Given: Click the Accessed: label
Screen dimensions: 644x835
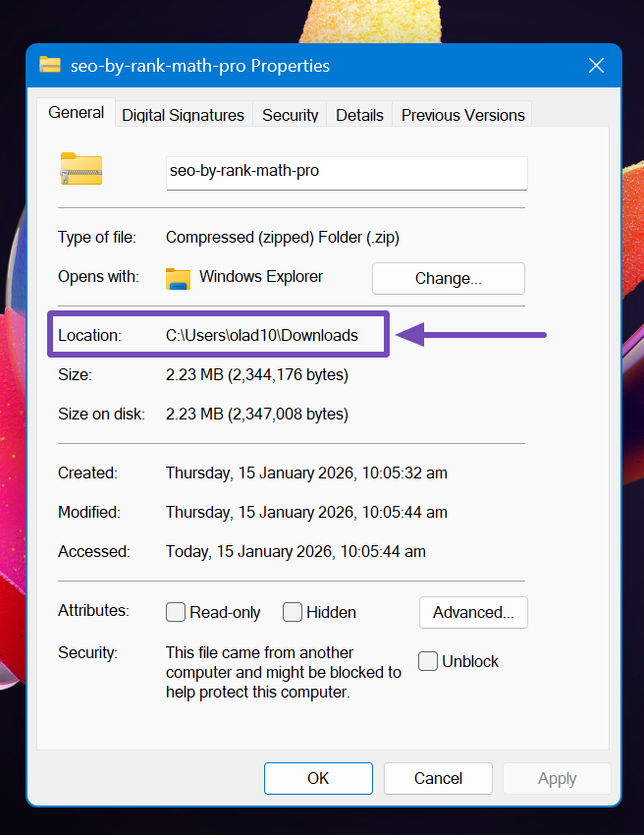Looking at the screenshot, I should 93,551.
